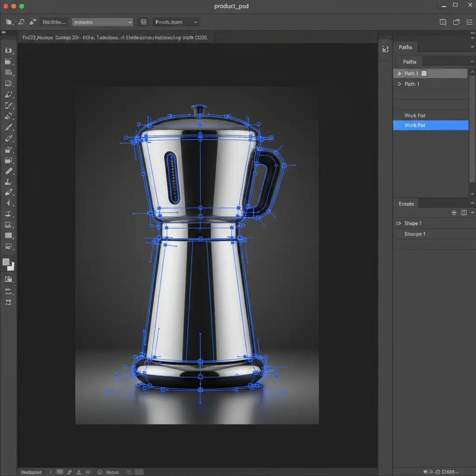Click the collapsed panel icon beside Paths
476x476 pixels.
(x=385, y=49)
